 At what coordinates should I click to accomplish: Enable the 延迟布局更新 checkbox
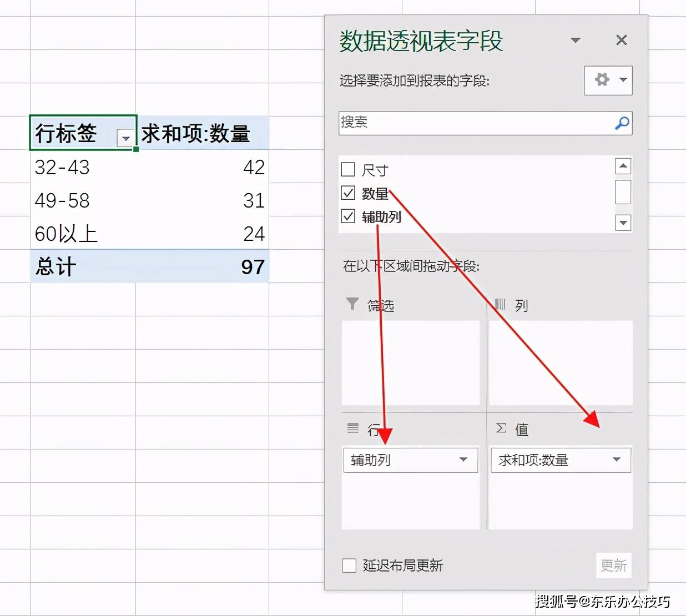tap(349, 565)
